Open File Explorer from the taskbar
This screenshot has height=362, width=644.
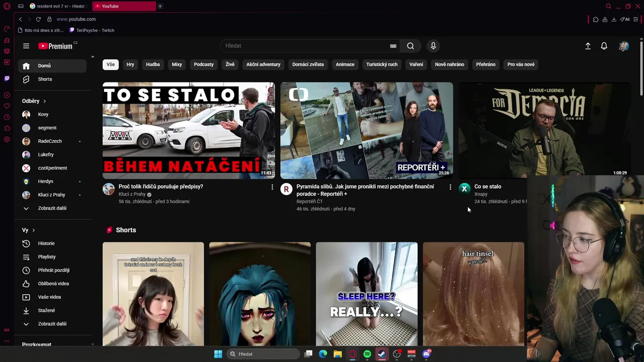pyautogui.click(x=338, y=354)
